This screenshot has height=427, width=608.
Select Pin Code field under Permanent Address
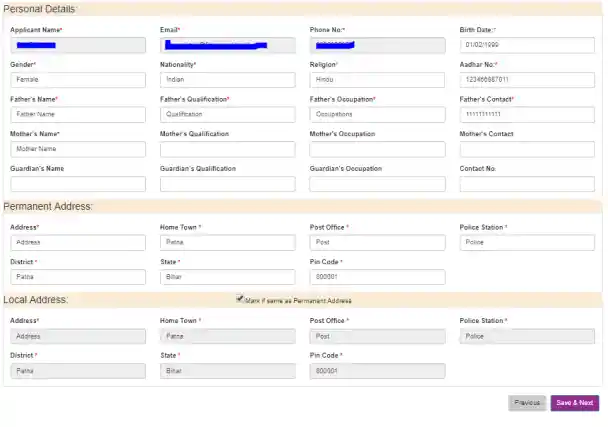tap(377, 277)
